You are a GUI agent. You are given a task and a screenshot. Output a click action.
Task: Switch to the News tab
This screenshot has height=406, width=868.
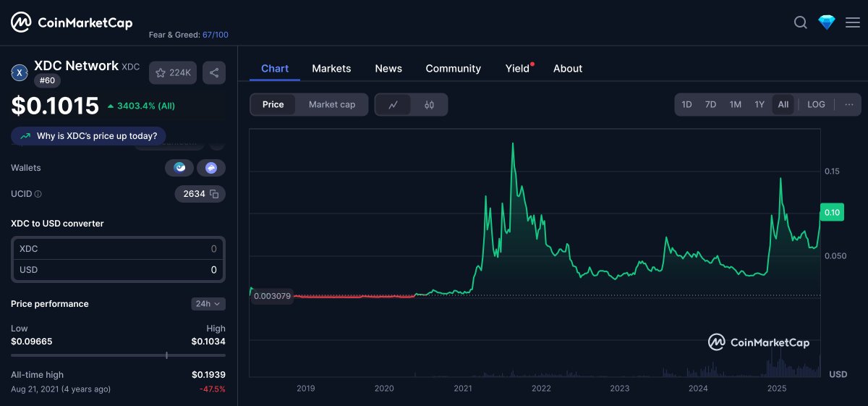pyautogui.click(x=388, y=69)
